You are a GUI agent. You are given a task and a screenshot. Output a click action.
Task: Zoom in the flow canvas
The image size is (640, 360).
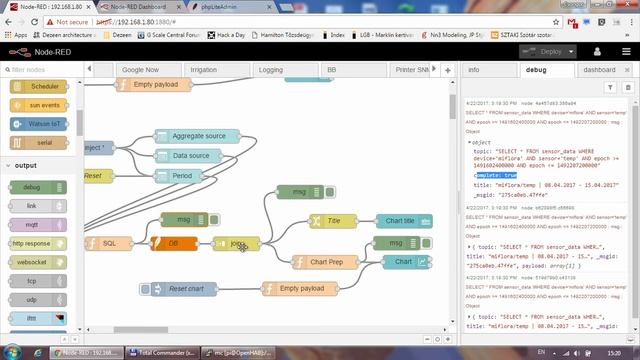[448, 340]
